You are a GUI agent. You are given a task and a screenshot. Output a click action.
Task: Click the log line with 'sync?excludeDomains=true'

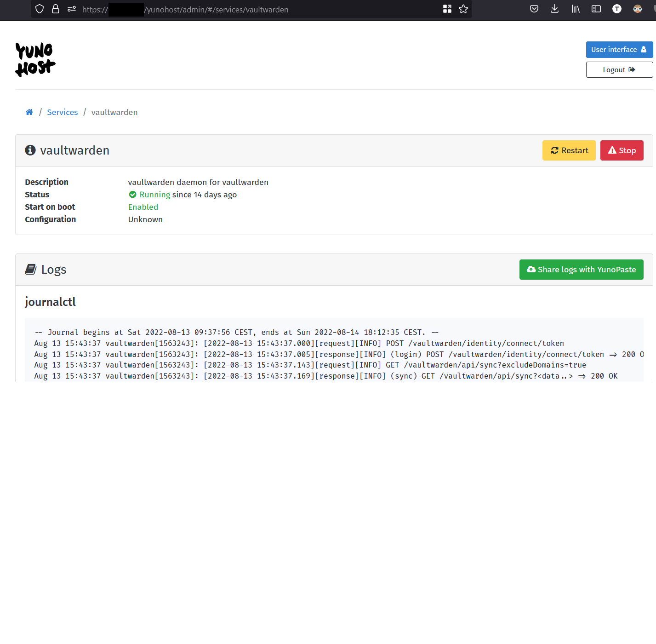pyautogui.click(x=310, y=365)
